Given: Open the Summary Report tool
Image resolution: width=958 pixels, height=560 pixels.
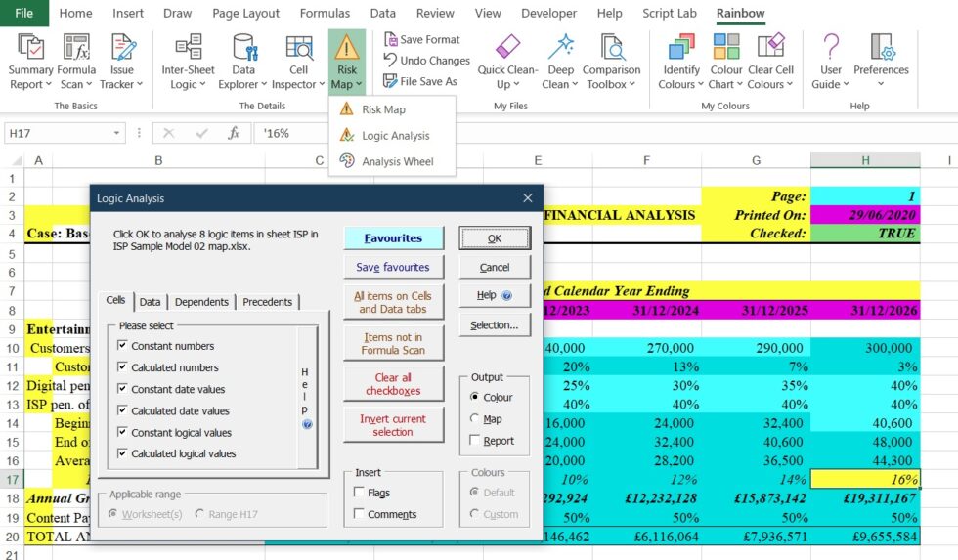Looking at the screenshot, I should click(31, 61).
